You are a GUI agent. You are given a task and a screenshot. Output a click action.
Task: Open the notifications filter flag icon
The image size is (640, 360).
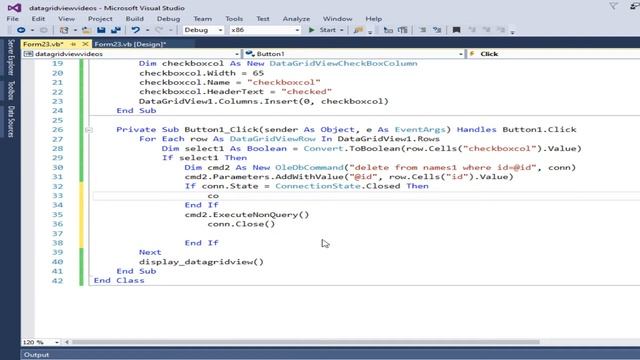[613, 6]
